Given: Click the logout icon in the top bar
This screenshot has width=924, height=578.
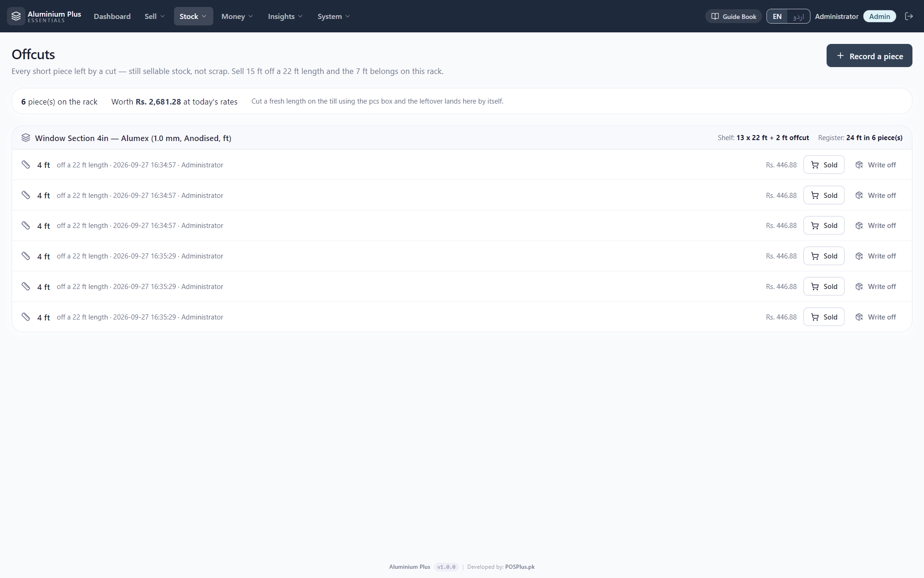Looking at the screenshot, I should point(909,16).
